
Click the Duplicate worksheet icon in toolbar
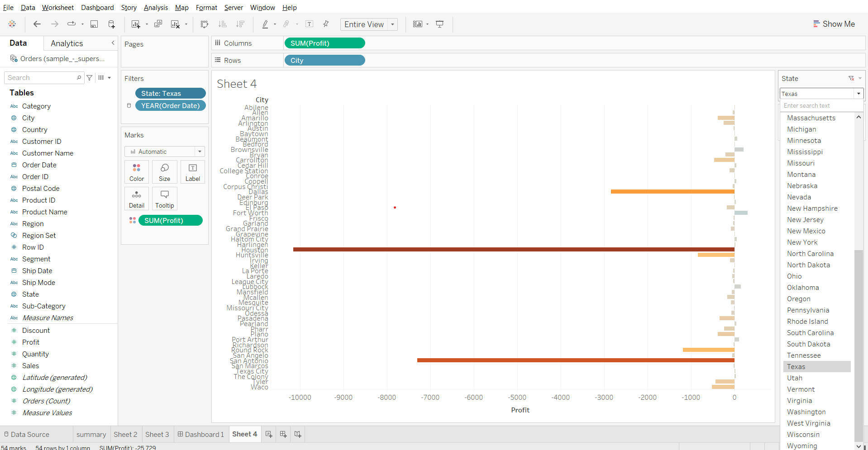[x=158, y=24]
